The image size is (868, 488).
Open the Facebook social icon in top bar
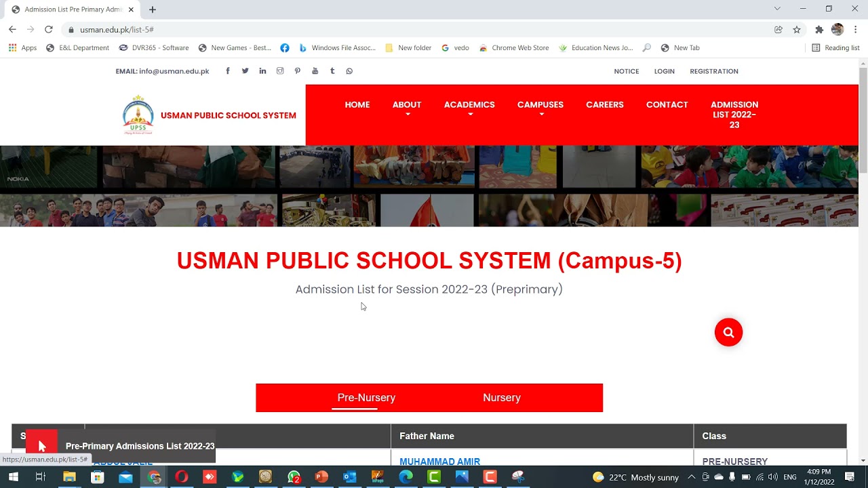(228, 71)
